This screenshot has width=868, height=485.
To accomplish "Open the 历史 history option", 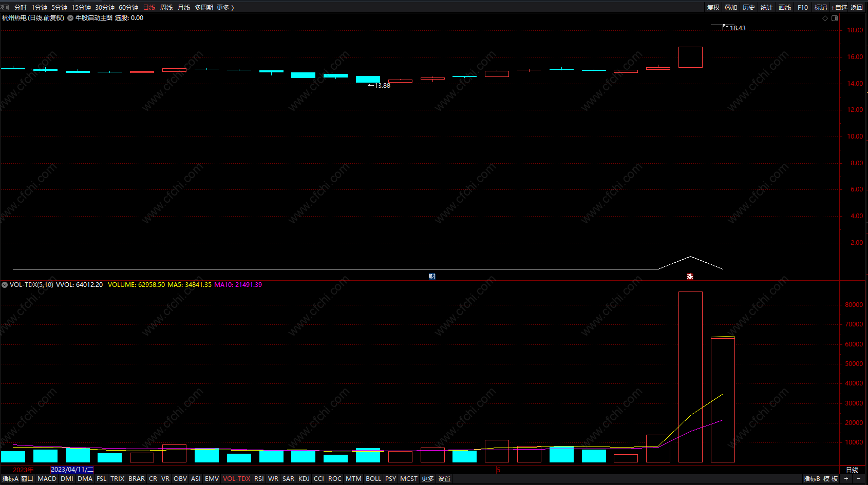I will (x=749, y=8).
